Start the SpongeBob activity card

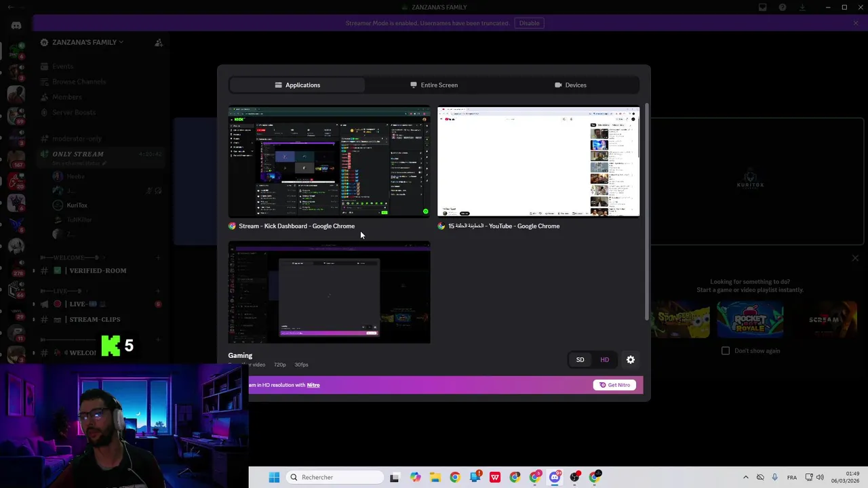(680, 320)
